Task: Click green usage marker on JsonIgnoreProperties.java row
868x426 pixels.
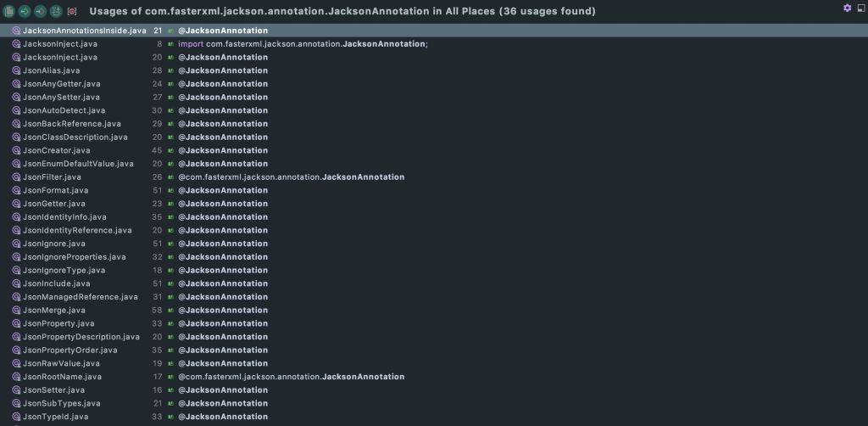Action: pos(170,257)
